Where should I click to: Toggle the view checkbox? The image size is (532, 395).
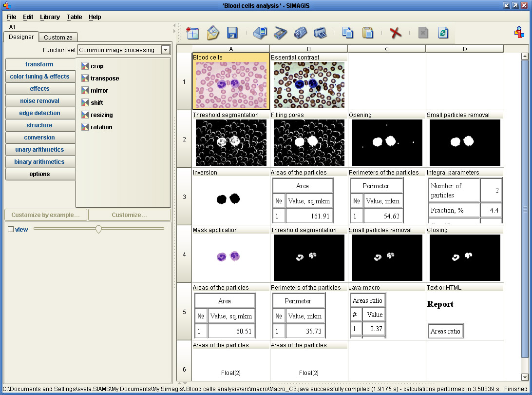(x=11, y=229)
